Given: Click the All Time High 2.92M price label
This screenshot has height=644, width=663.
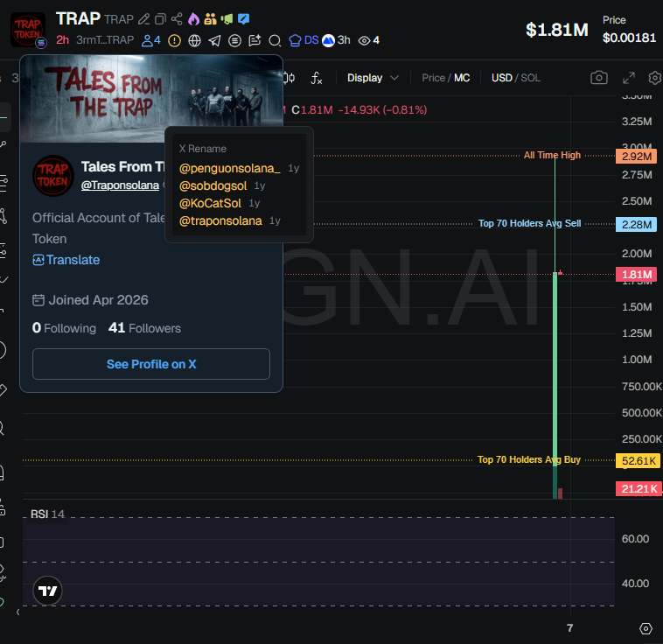Looking at the screenshot, I should pyautogui.click(x=637, y=156).
